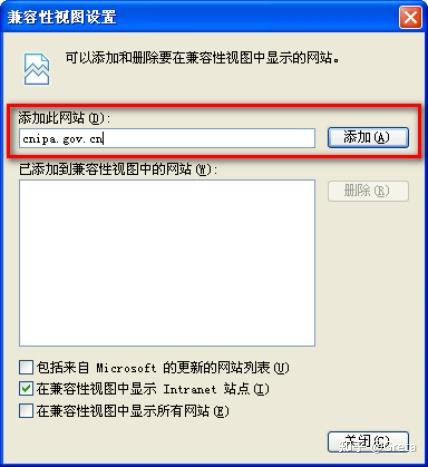Viewport: 428px width, 467px height.
Task: Click the typed cnipa.gov.cn text
Action: point(63,138)
